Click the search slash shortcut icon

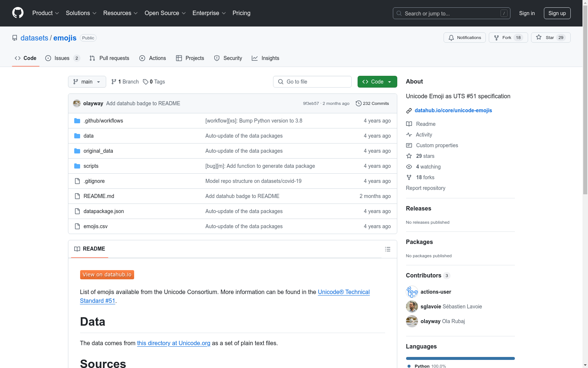504,13
